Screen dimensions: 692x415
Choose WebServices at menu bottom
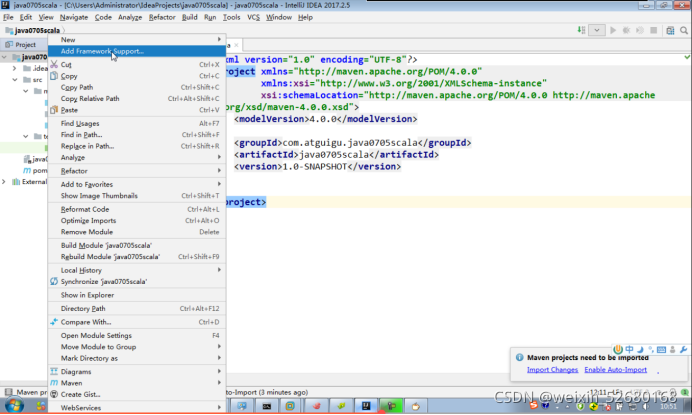coord(137,407)
